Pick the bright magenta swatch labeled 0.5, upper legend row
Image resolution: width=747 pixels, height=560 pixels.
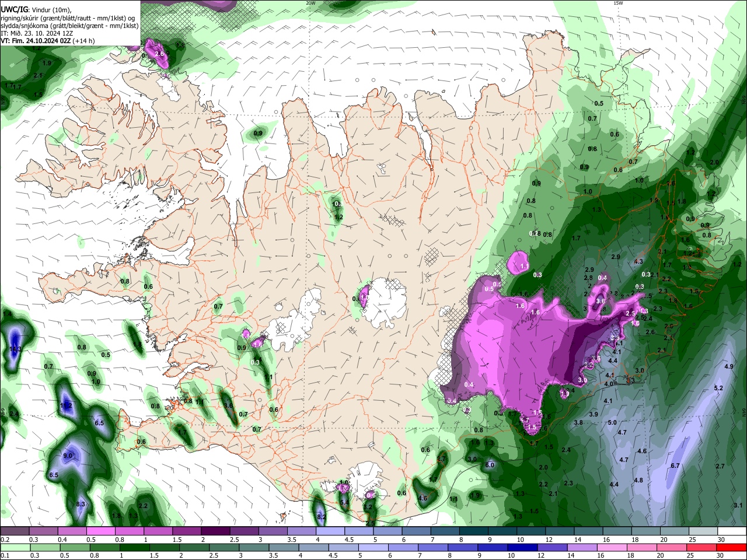[x=102, y=531]
